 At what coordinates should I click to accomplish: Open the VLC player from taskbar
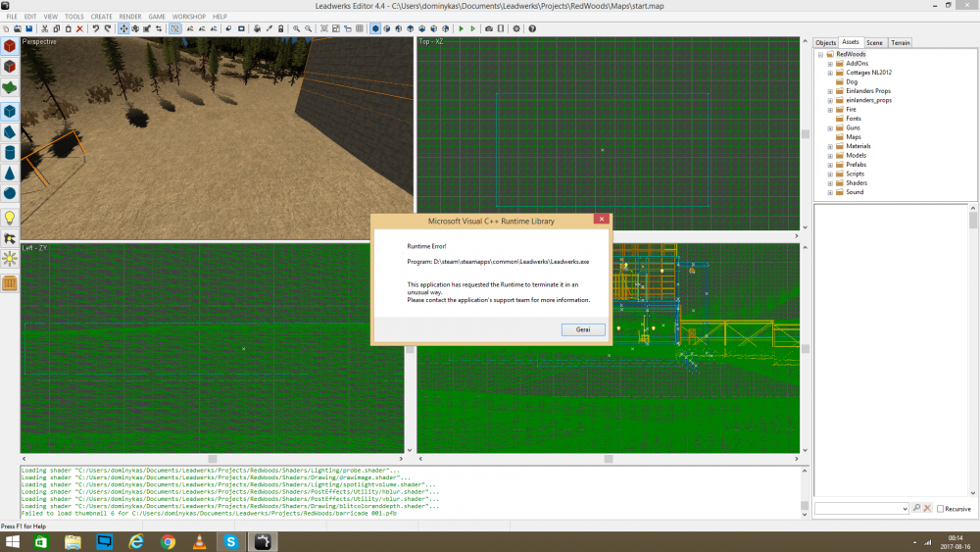click(199, 541)
